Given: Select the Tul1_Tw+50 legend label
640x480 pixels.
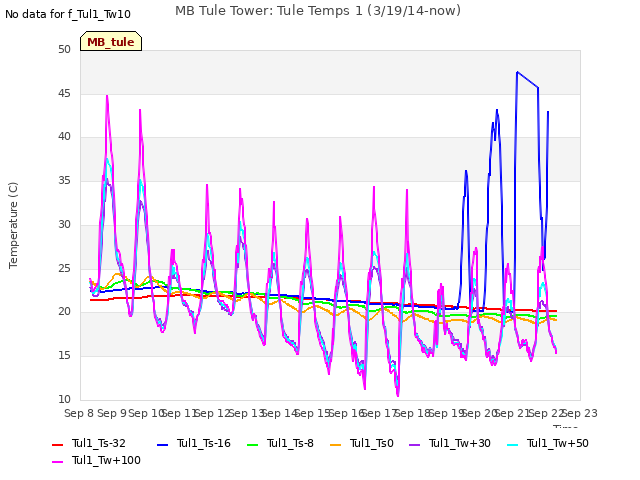Looking at the screenshot, I should click(558, 443).
